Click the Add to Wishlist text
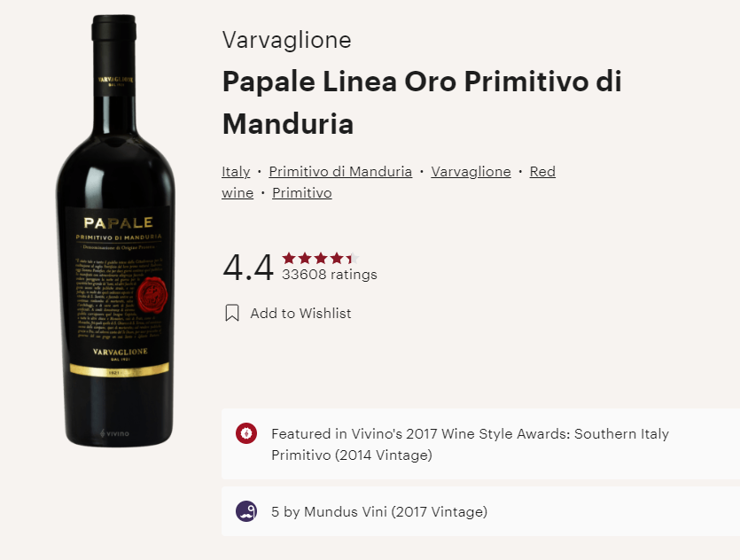This screenshot has height=560, width=740. 300,314
